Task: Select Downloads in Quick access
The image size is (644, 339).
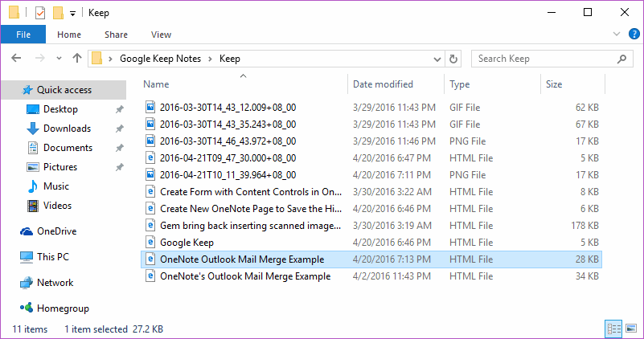Action: point(67,129)
